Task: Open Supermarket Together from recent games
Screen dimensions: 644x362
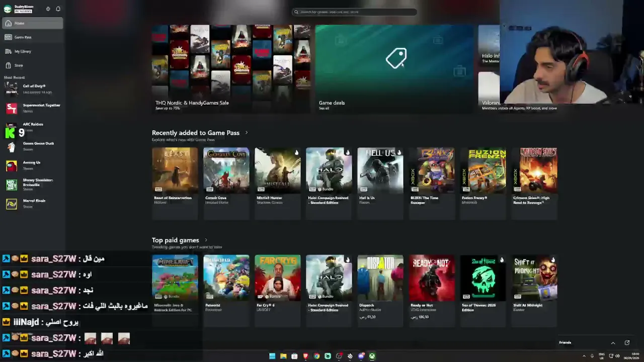Action: (33, 108)
